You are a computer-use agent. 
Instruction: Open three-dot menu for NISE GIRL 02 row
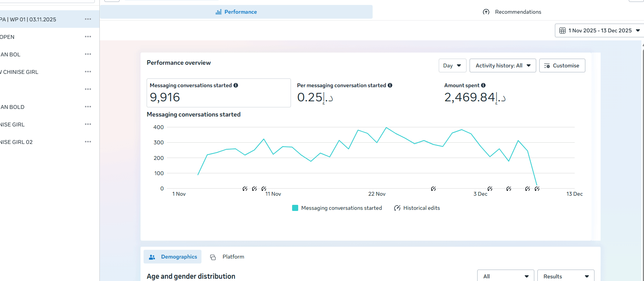click(x=88, y=142)
